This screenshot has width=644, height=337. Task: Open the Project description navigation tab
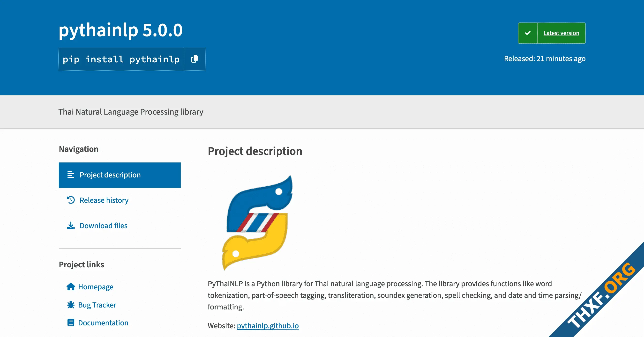(120, 175)
